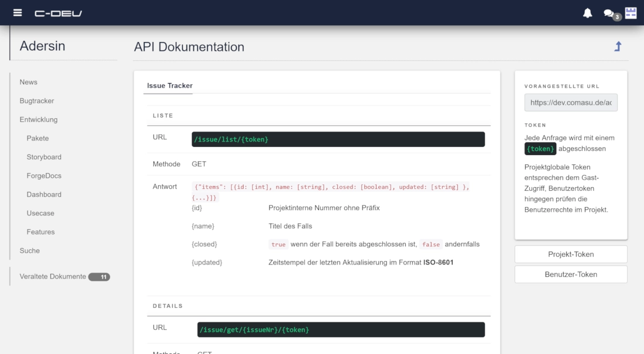The image size is (644, 354).
Task: Click the C-DEV logo
Action: tap(59, 13)
